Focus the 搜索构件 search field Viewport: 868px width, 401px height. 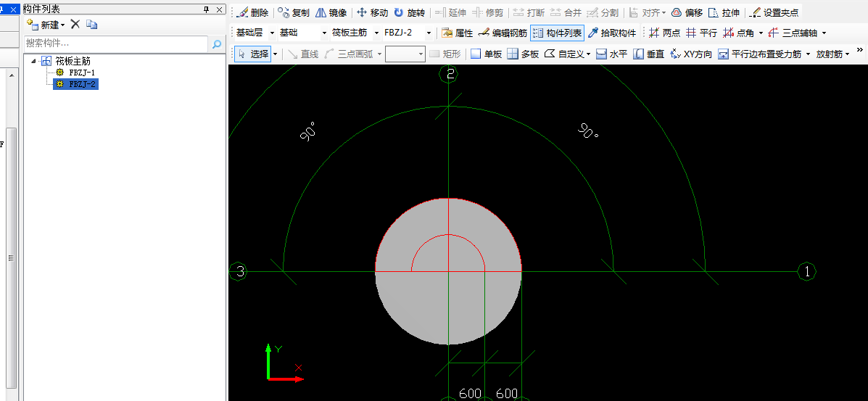116,44
